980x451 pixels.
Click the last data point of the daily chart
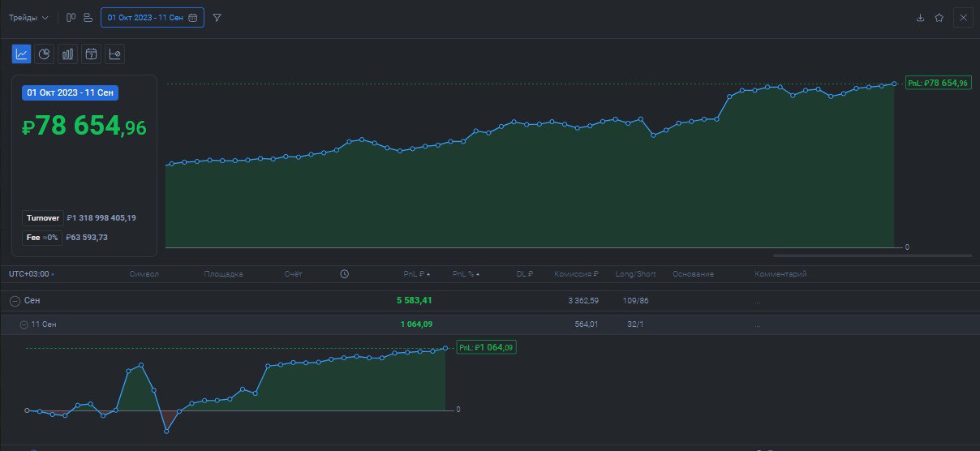[x=445, y=348]
